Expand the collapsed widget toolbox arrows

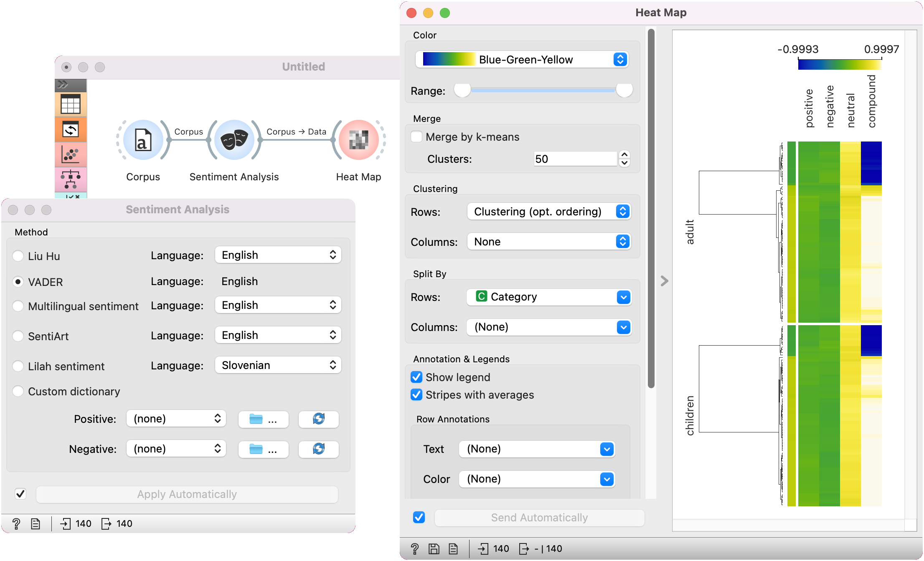[x=63, y=85]
